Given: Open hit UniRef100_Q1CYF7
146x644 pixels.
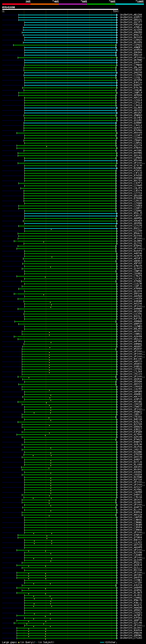Looking at the screenshot, I should click(131, 22).
